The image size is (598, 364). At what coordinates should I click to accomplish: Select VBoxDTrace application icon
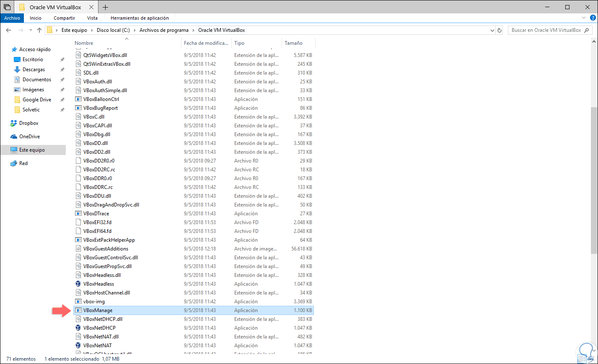click(78, 214)
